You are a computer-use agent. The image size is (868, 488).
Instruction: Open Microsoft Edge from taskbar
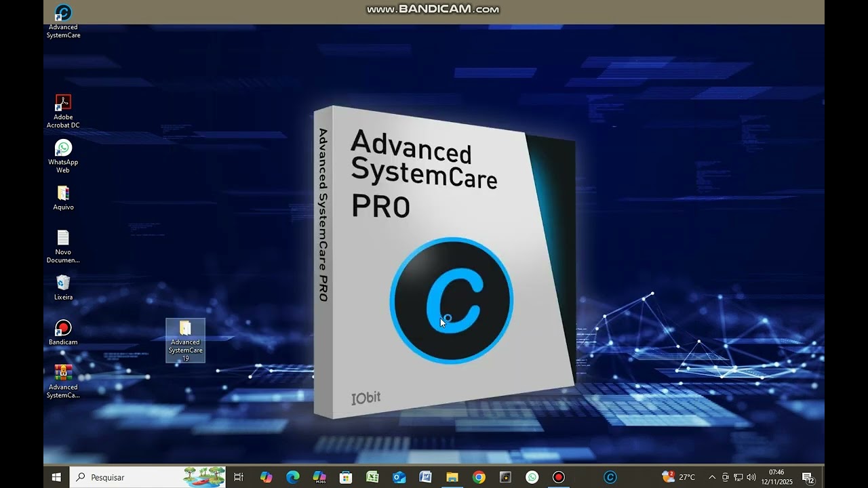tap(293, 477)
